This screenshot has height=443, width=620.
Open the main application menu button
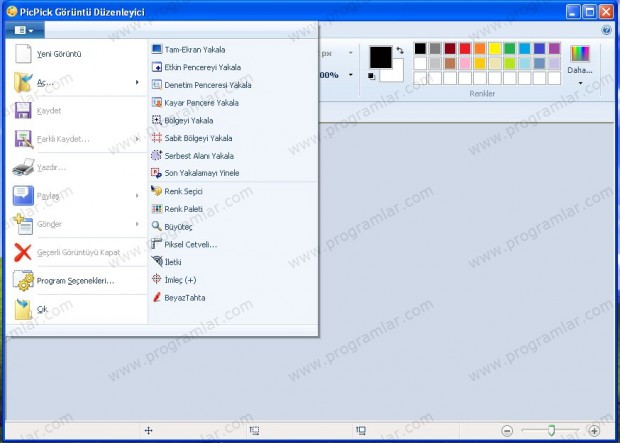25,30
